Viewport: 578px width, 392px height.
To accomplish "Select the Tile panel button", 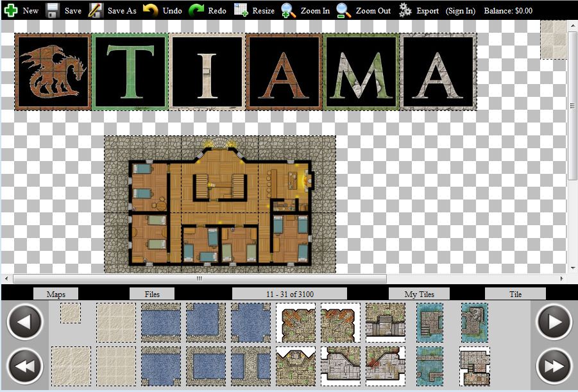I will coord(515,294).
